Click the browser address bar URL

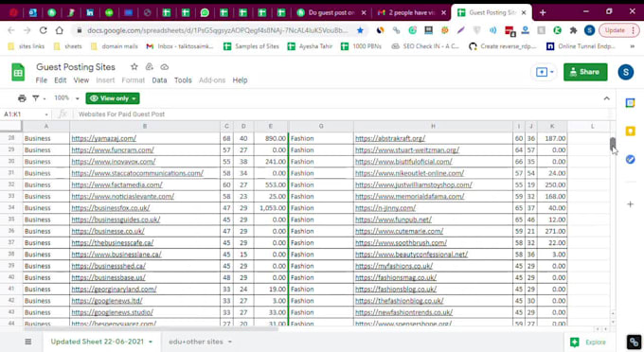218,30
